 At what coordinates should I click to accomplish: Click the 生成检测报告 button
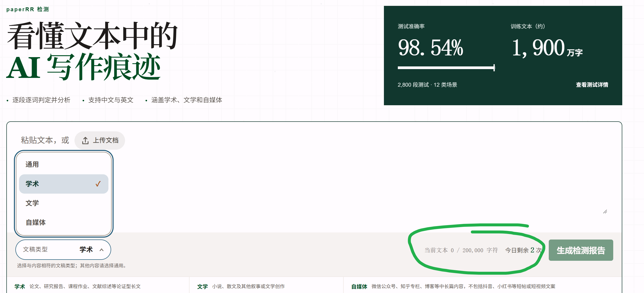click(581, 250)
